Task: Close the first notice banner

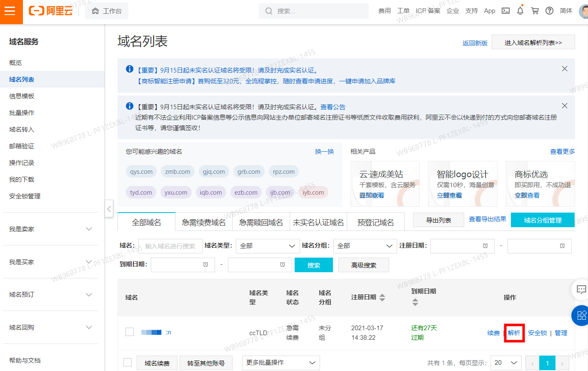Action: pos(565,69)
